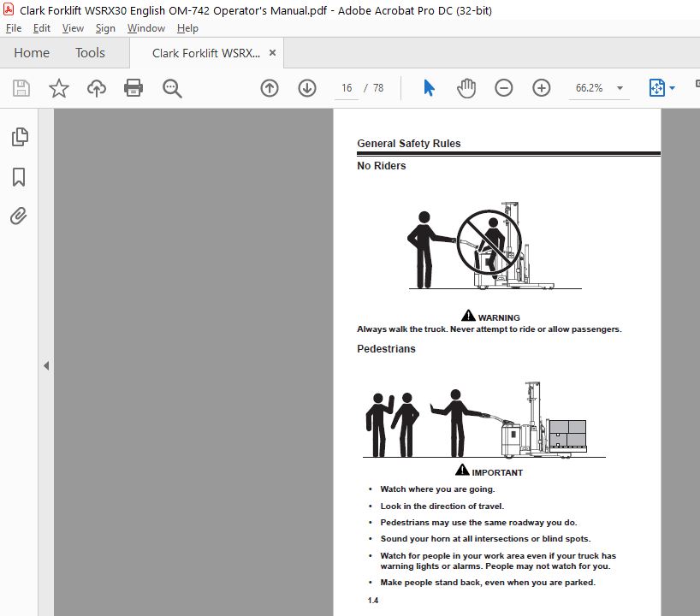The width and height of the screenshot is (700, 616).
Task: Open the page thumbnails panel
Action: point(20,137)
